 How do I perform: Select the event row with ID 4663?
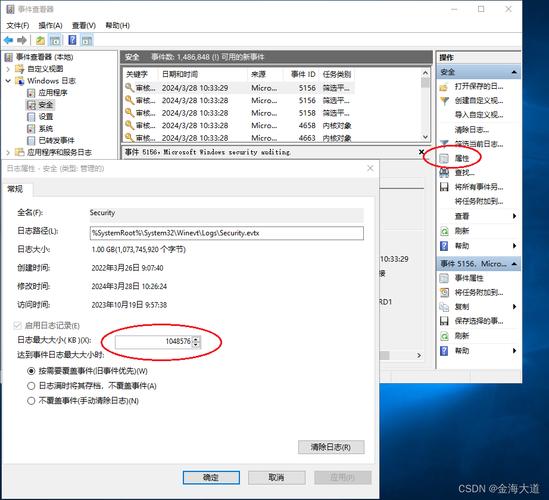(239, 138)
